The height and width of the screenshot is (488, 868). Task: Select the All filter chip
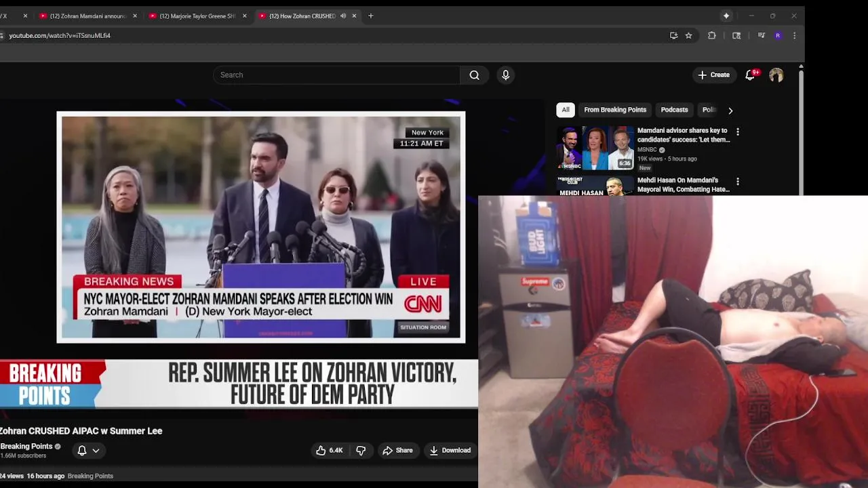(566, 110)
